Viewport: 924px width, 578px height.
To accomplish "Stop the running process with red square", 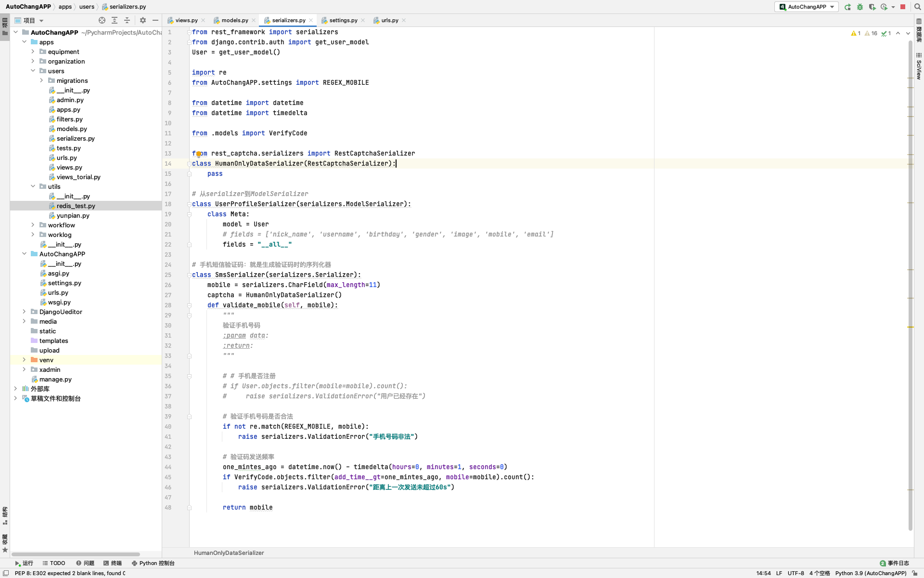I will point(903,7).
